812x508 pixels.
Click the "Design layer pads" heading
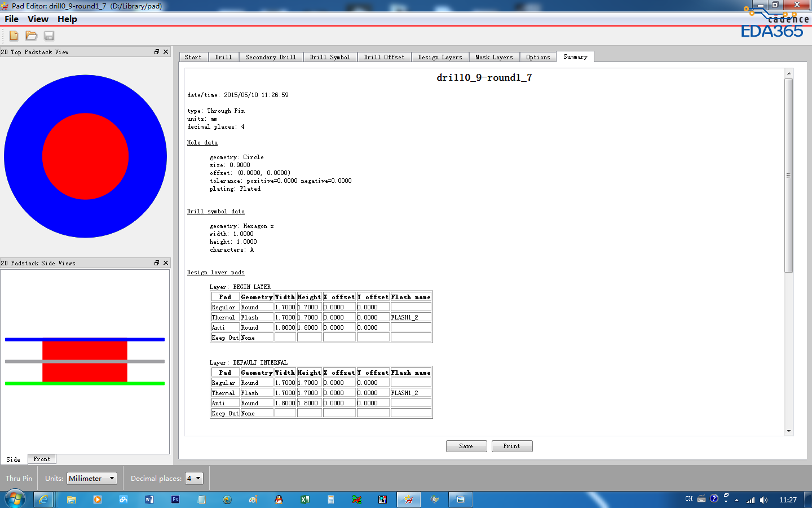216,273
